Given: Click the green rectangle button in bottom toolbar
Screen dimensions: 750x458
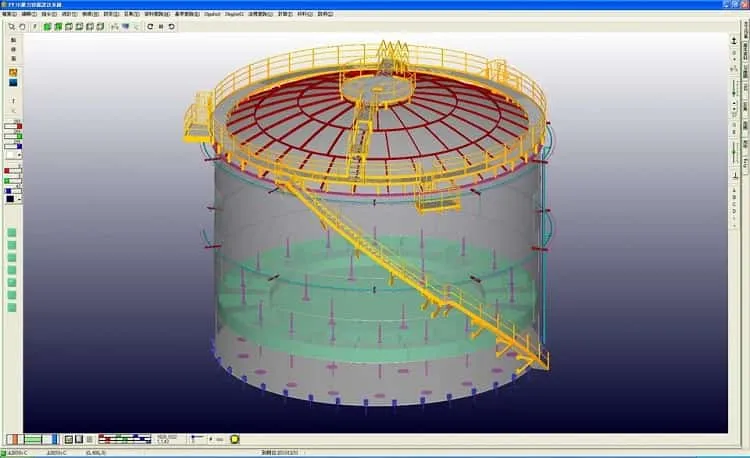Looking at the screenshot, I should coord(33,439).
